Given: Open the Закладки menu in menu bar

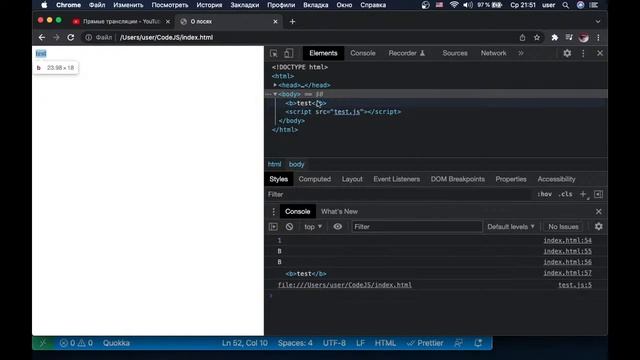Looking at the screenshot, I should (244, 5).
